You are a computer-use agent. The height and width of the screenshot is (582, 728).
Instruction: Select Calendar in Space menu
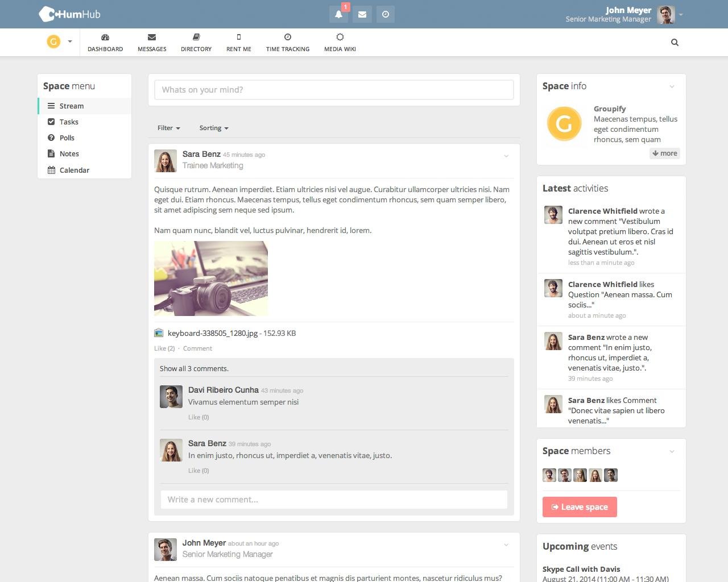[74, 170]
